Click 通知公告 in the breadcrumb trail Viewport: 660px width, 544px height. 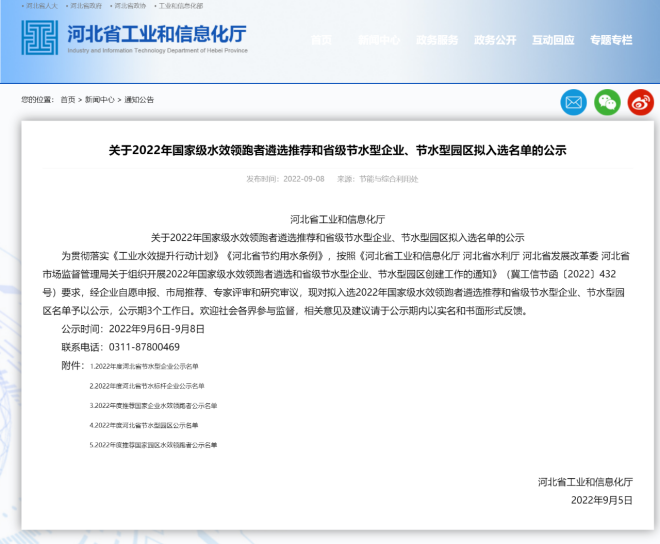(139, 100)
